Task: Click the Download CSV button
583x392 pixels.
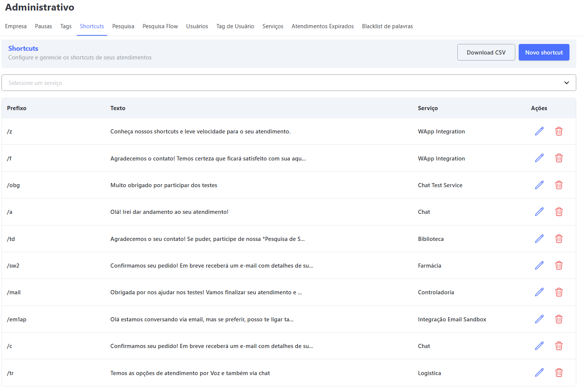Action: tap(486, 52)
